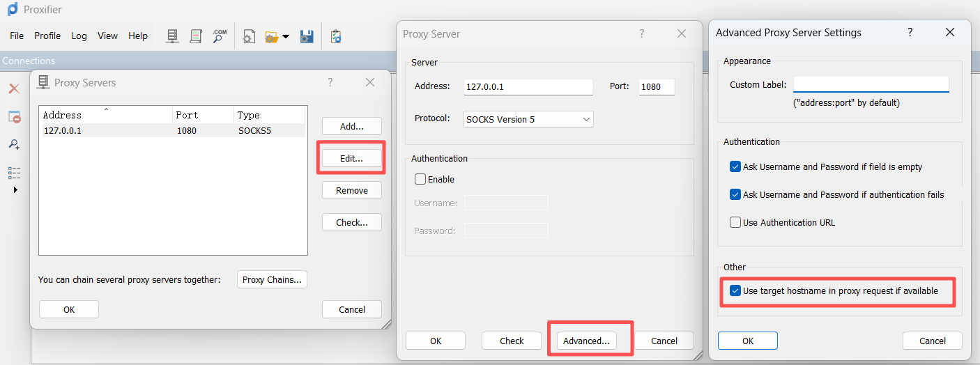Open the Protocol SOCKS Version 5 dropdown
This screenshot has width=980, height=365.
(528, 119)
